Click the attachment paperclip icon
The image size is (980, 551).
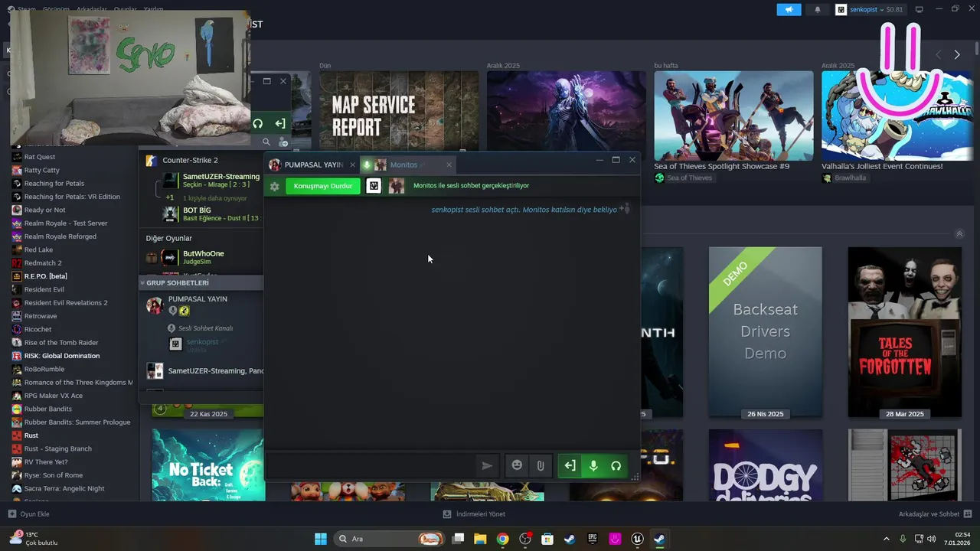541,465
